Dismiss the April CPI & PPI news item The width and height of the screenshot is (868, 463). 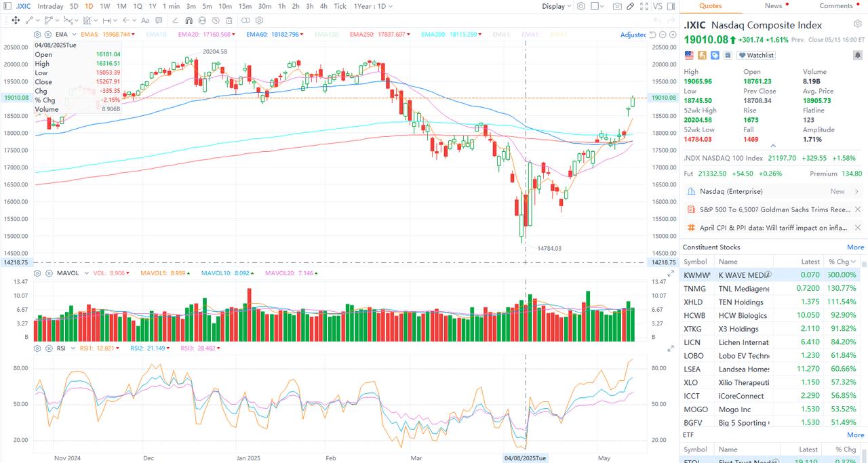pos(858,228)
